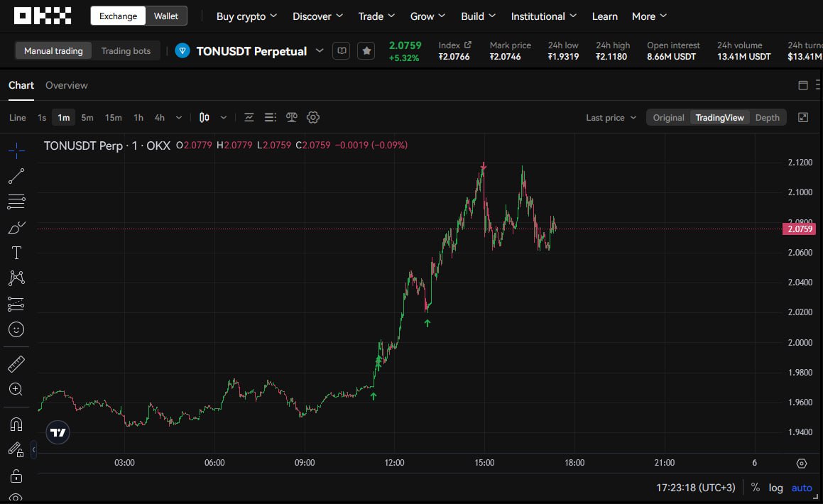Open timezone settings at 17:23:18 (UTC+3)

[x=696, y=487]
